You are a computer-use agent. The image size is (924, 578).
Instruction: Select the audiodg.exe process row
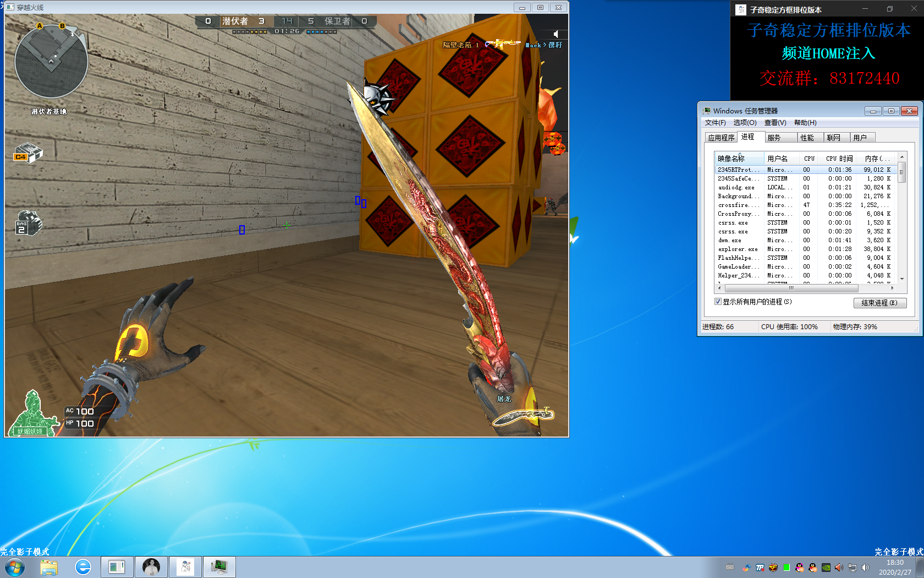click(806, 187)
